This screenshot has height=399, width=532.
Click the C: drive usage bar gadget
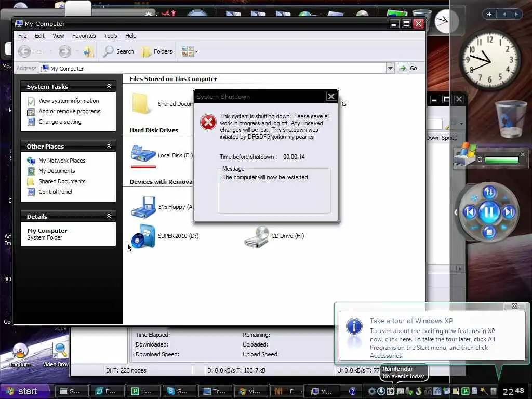(x=502, y=160)
